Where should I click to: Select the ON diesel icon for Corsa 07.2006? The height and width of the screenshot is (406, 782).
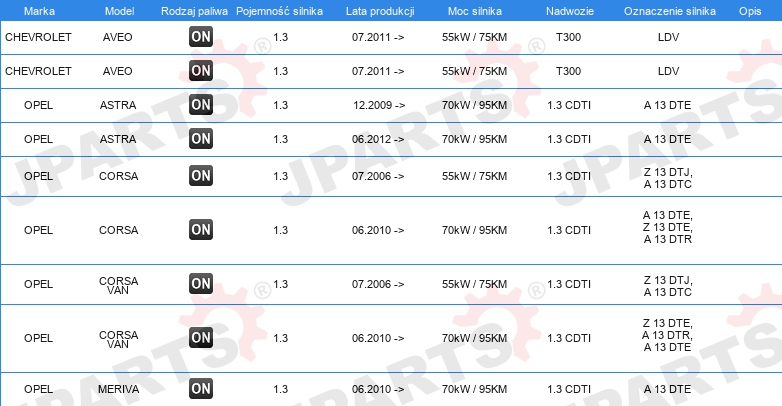tap(201, 176)
